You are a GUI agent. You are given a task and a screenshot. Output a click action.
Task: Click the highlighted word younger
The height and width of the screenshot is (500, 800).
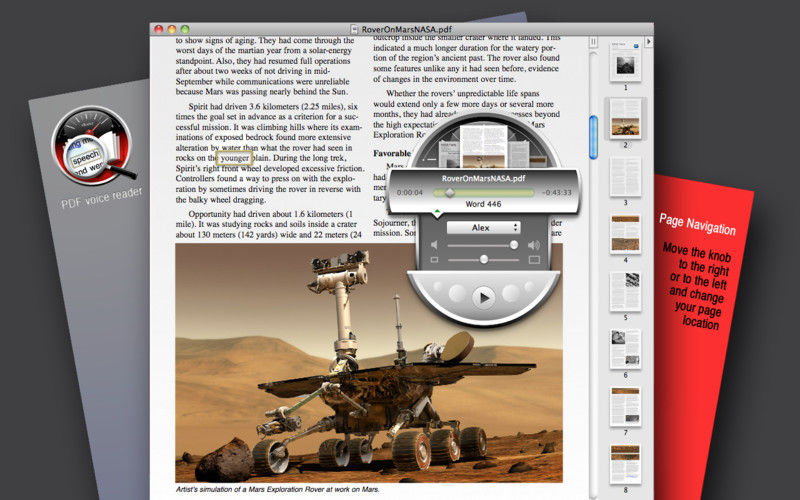[235, 158]
